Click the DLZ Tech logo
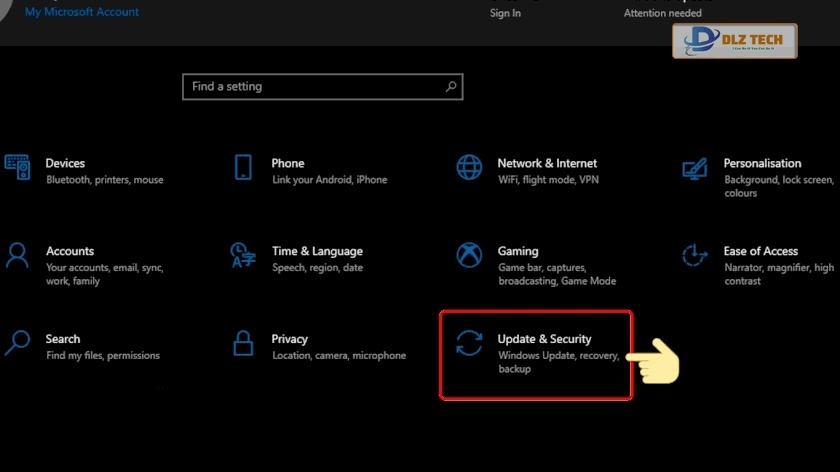The image size is (840, 472). [x=734, y=41]
